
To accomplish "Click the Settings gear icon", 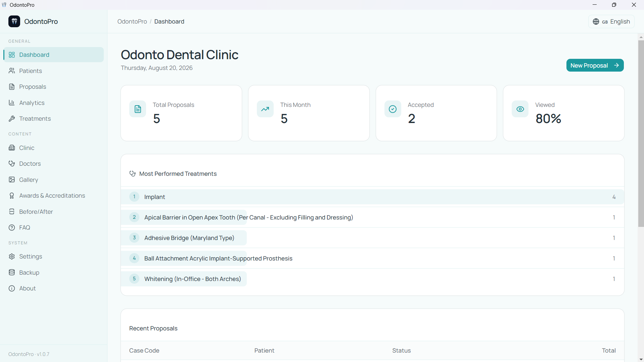I will (x=12, y=256).
